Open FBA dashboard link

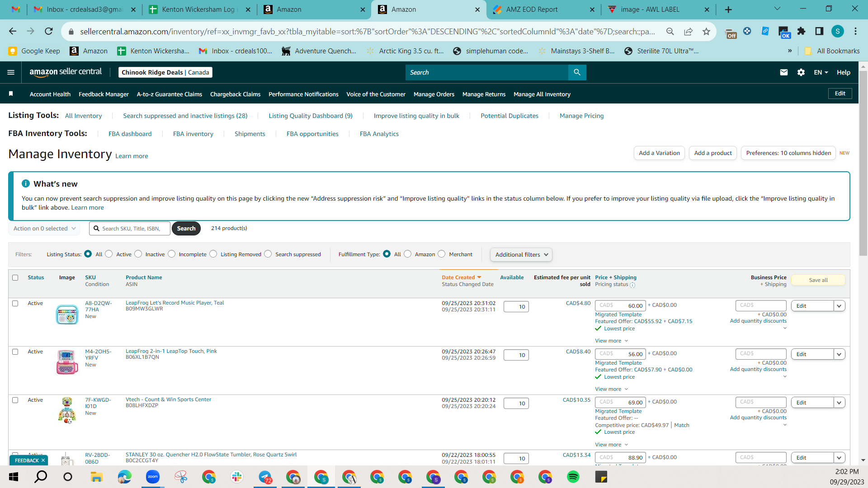130,134
